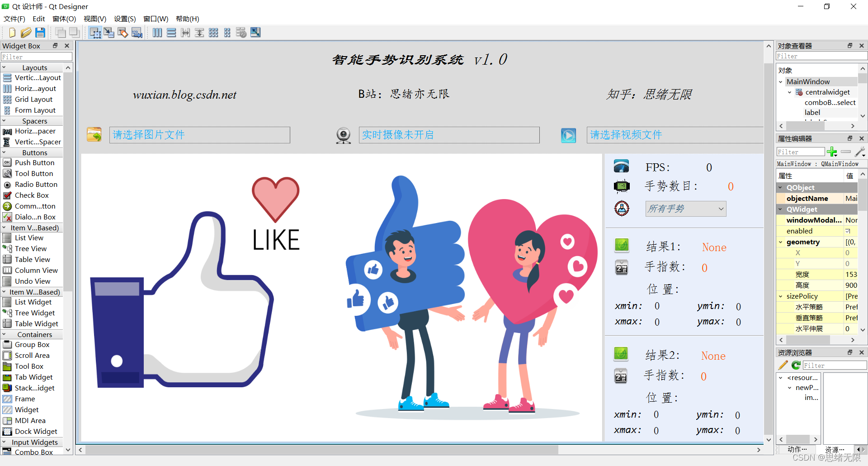Click the Bring to front toolbar icon
This screenshot has width=868, height=466.
[x=61, y=33]
